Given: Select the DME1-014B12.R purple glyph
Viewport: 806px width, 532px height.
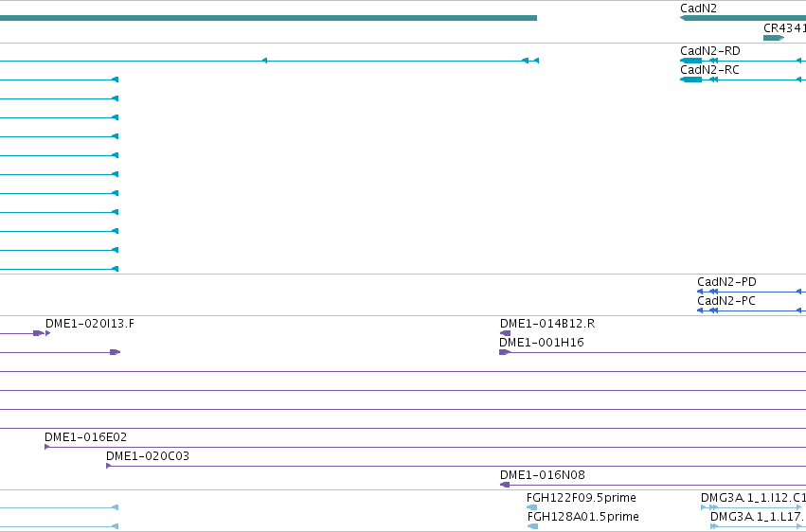Looking at the screenshot, I should (505, 333).
